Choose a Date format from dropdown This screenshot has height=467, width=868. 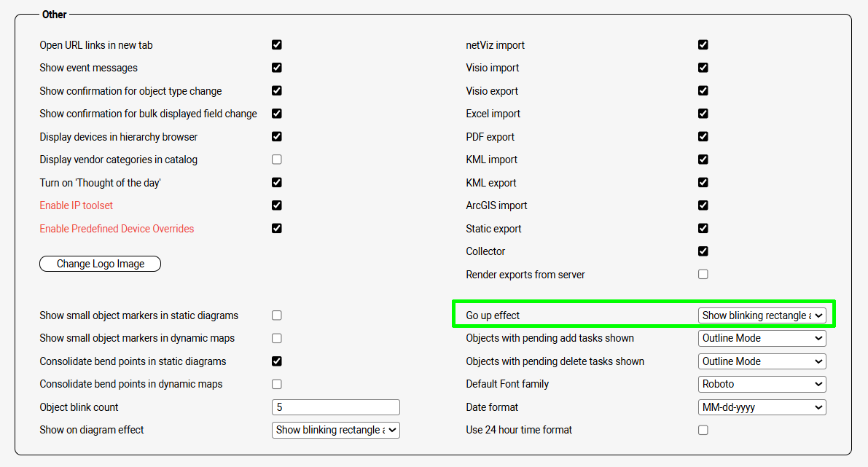762,407
